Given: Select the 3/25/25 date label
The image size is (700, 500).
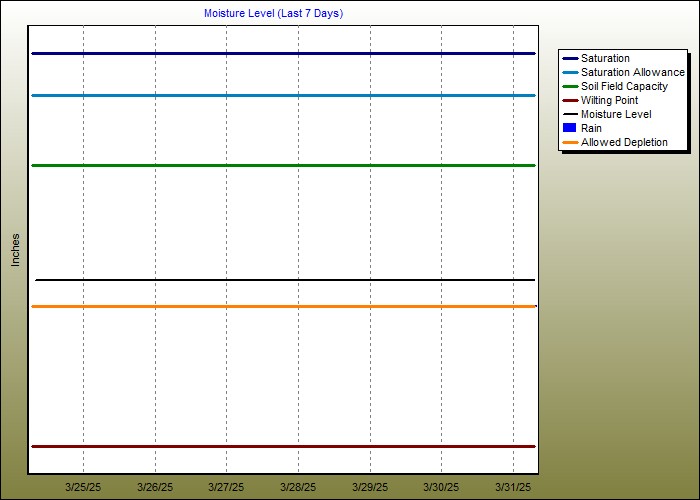Looking at the screenshot, I should pos(83,487).
